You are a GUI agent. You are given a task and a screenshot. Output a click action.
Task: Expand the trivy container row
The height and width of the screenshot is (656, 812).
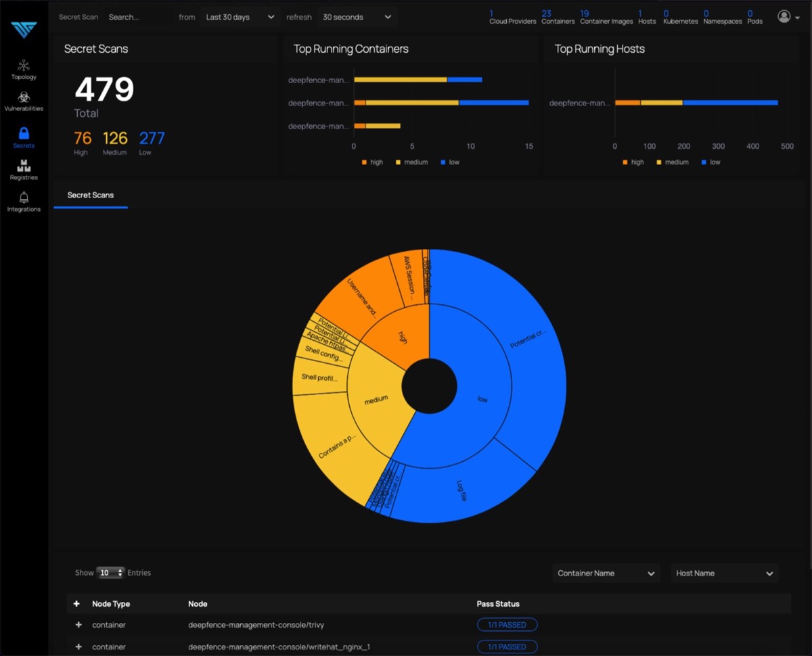(x=78, y=625)
